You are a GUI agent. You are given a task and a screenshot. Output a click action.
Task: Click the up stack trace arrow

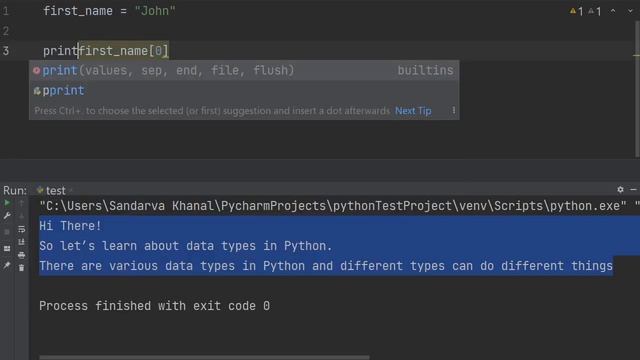point(22,203)
